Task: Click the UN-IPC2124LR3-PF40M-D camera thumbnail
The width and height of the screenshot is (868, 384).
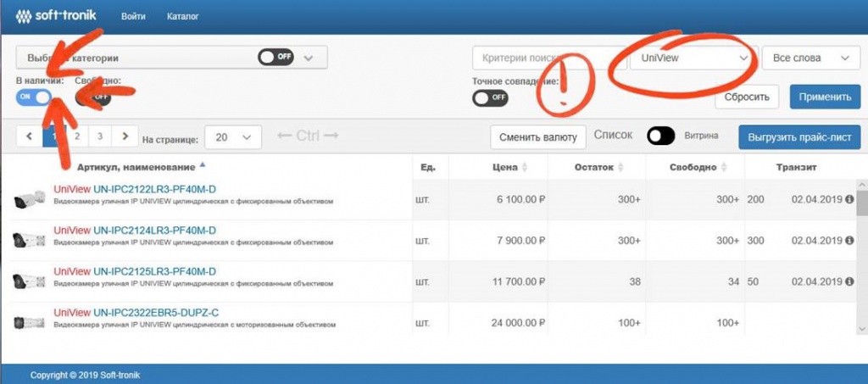Action: point(29,240)
